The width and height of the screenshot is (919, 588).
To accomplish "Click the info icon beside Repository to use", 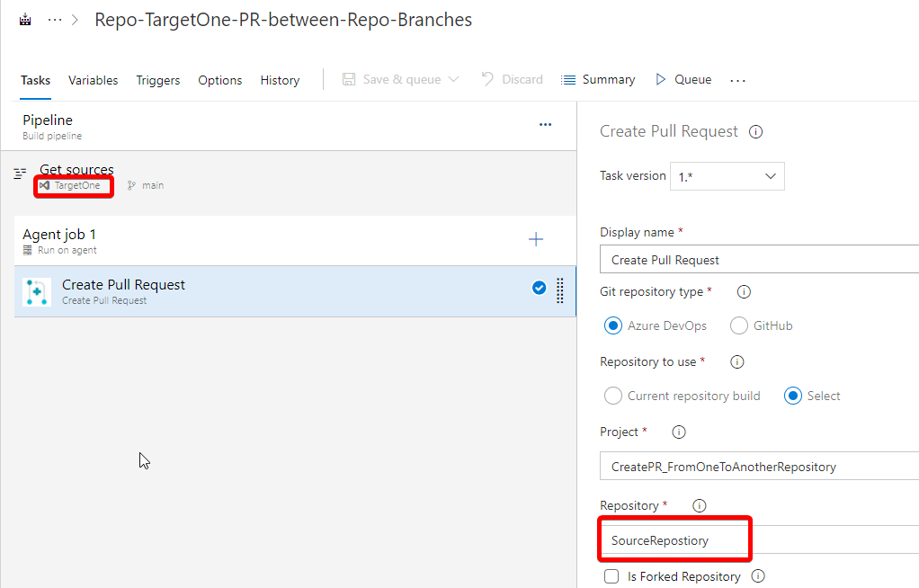I will tap(736, 361).
